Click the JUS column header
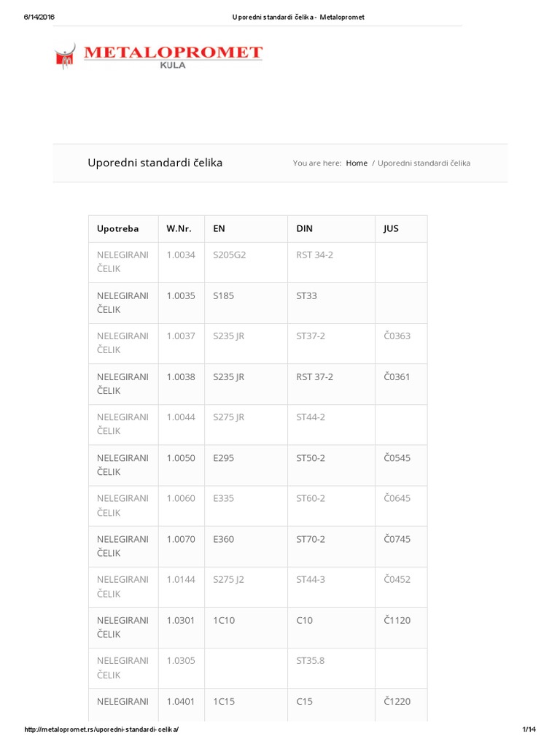The image size is (560, 747). (x=391, y=229)
